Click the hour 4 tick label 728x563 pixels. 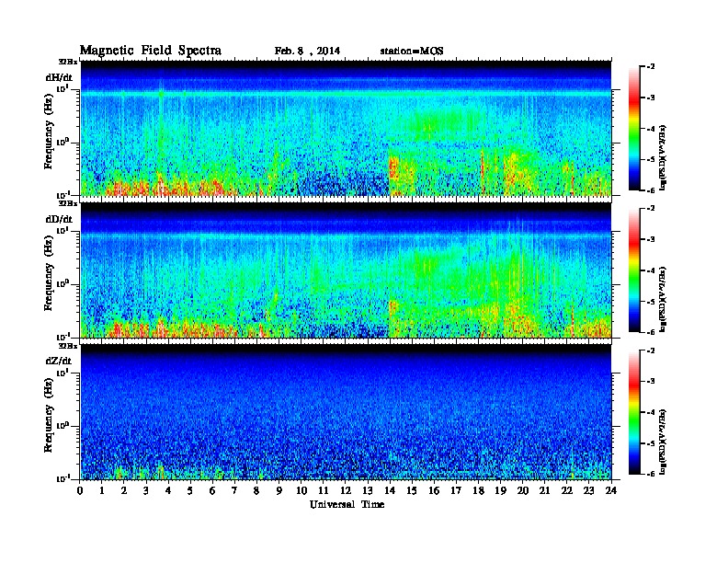[x=168, y=490]
